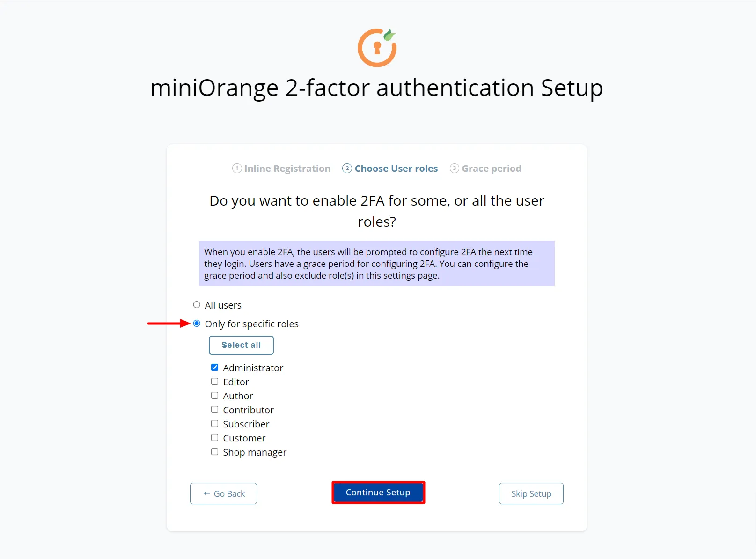756x559 pixels.
Task: Check the Subscriber checkbox
Action: pyautogui.click(x=215, y=423)
